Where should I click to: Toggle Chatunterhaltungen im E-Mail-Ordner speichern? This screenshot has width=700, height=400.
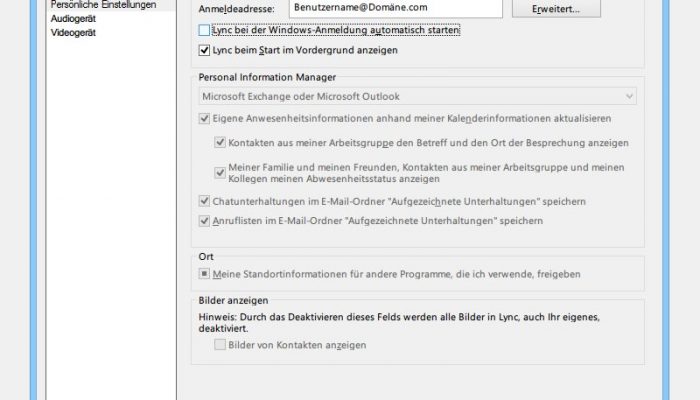[204, 201]
